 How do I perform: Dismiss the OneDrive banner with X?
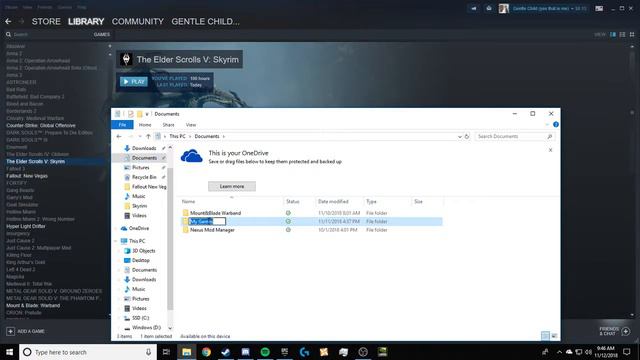coord(550,150)
